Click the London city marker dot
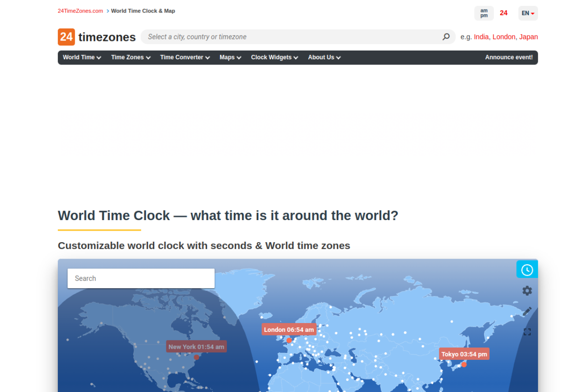The image size is (588, 392). tap(289, 341)
